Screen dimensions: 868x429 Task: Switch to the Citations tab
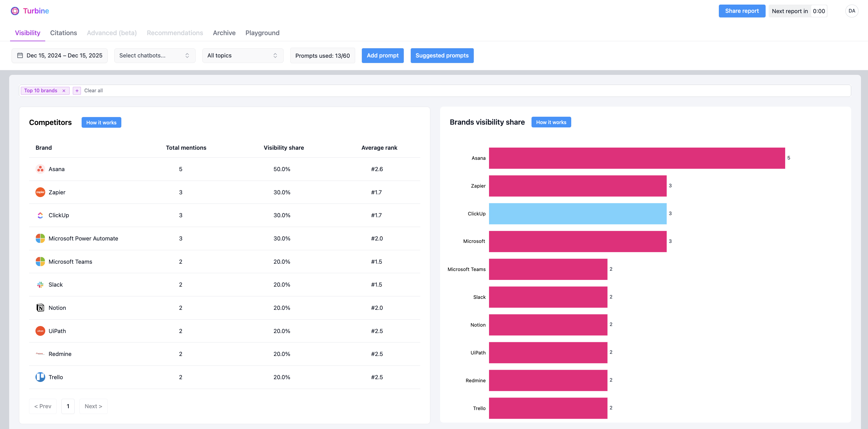point(63,33)
